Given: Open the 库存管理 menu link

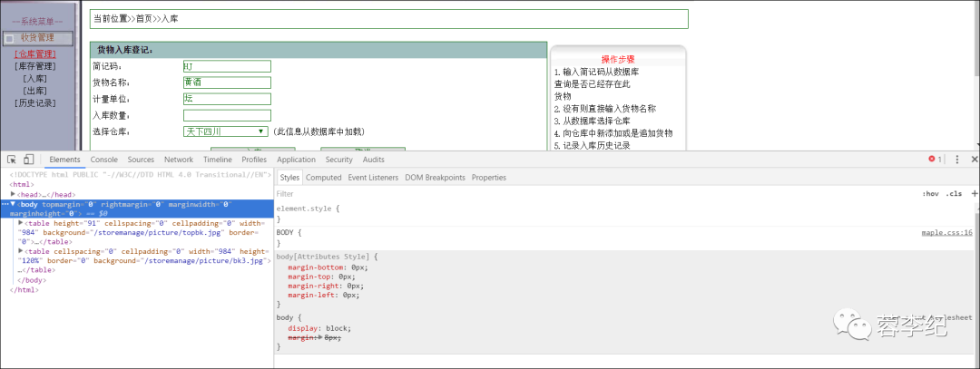Looking at the screenshot, I should pyautogui.click(x=35, y=66).
